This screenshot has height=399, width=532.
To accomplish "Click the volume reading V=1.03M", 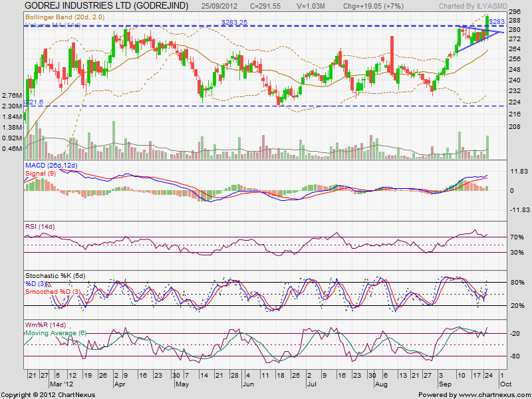I will 311,6.
